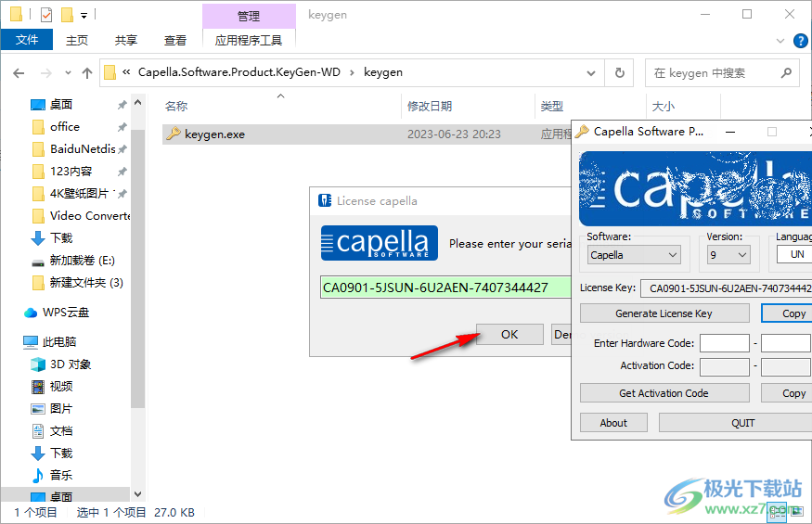Go forward with the Explorer forward arrow

[x=46, y=73]
